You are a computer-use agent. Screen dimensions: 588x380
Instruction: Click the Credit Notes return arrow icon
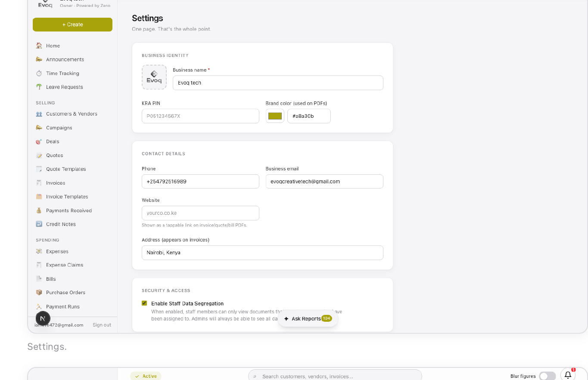pyautogui.click(x=39, y=224)
